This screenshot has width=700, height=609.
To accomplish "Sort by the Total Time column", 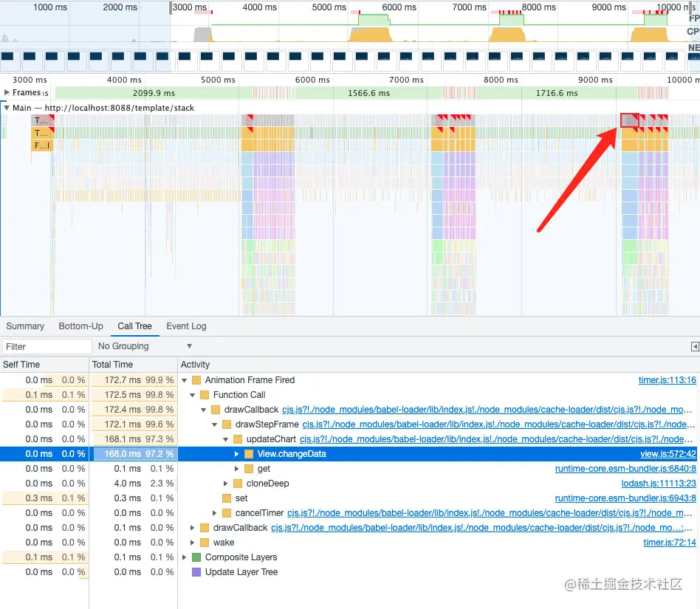I will [133, 365].
